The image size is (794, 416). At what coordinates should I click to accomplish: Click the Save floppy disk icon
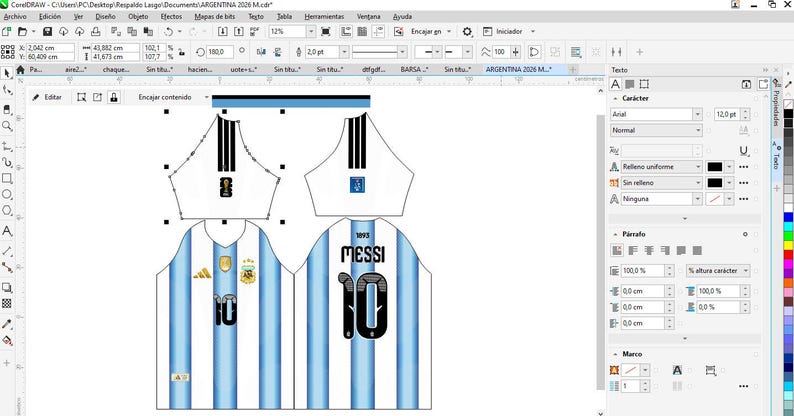click(48, 31)
